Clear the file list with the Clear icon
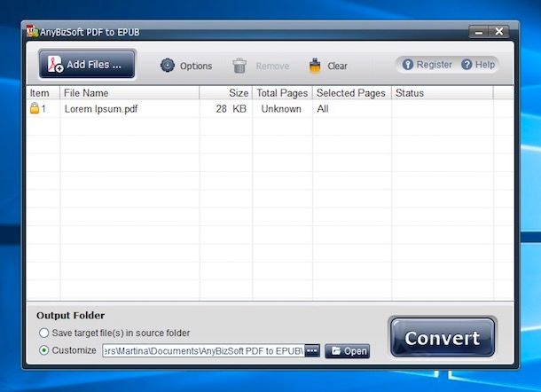Screen dimensions: 541x392 coord(315,66)
